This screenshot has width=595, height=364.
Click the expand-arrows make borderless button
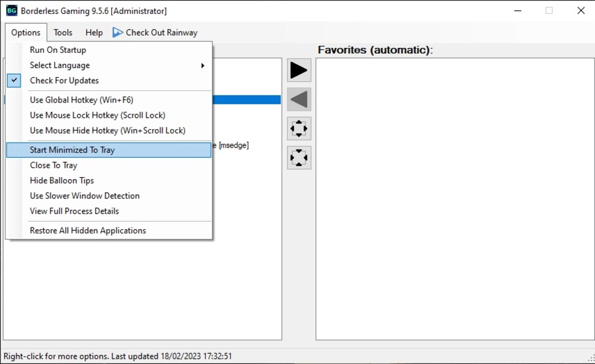coord(299,129)
